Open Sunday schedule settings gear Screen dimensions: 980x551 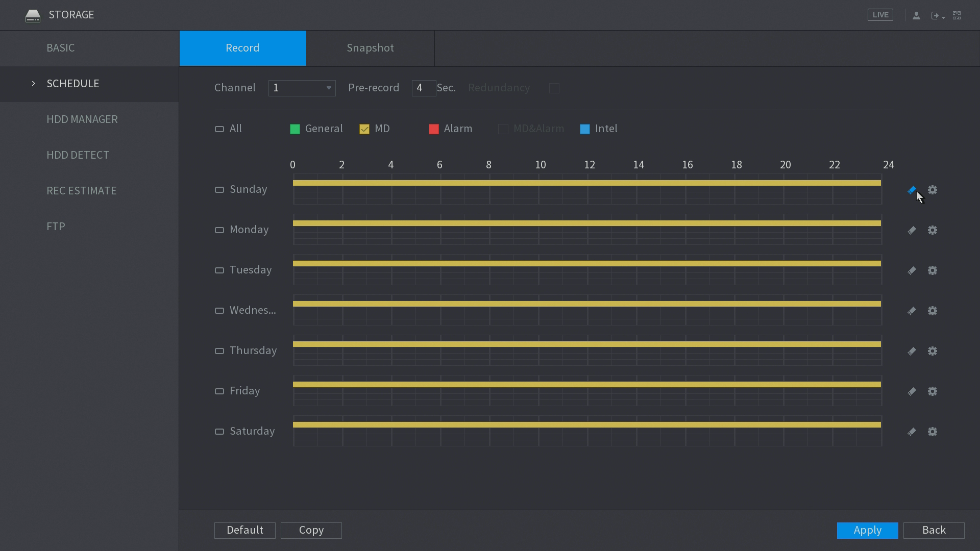tap(933, 190)
